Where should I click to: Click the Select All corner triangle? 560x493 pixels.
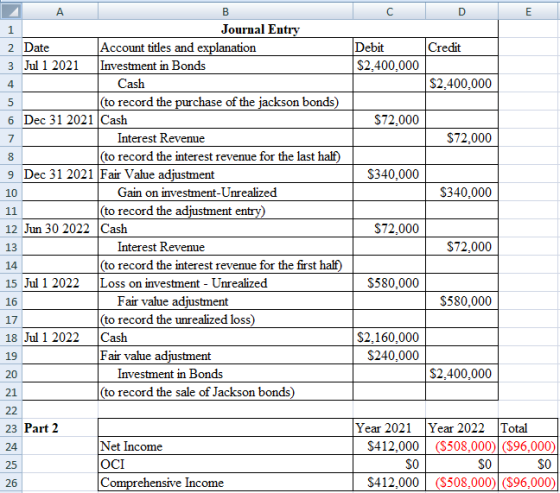[11, 11]
